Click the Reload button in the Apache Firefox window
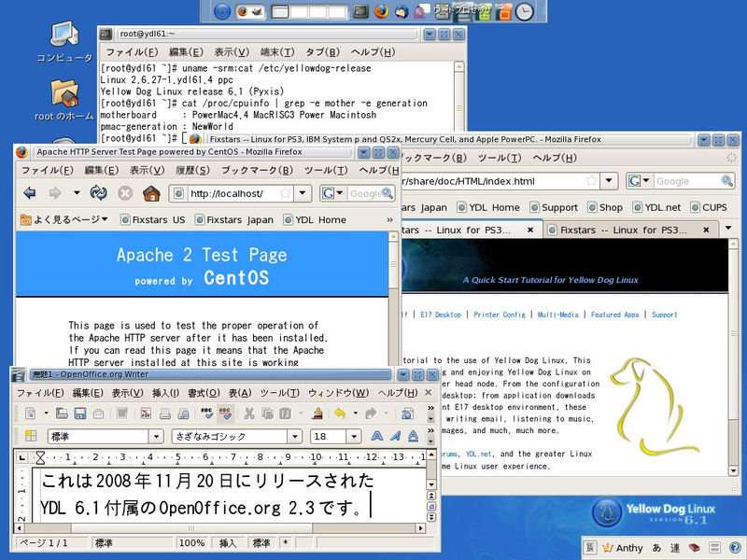The width and height of the screenshot is (747, 560). coord(99,193)
